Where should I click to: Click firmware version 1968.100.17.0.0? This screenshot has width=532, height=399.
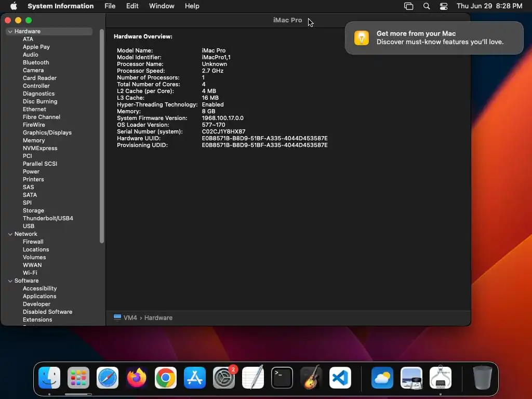point(222,118)
